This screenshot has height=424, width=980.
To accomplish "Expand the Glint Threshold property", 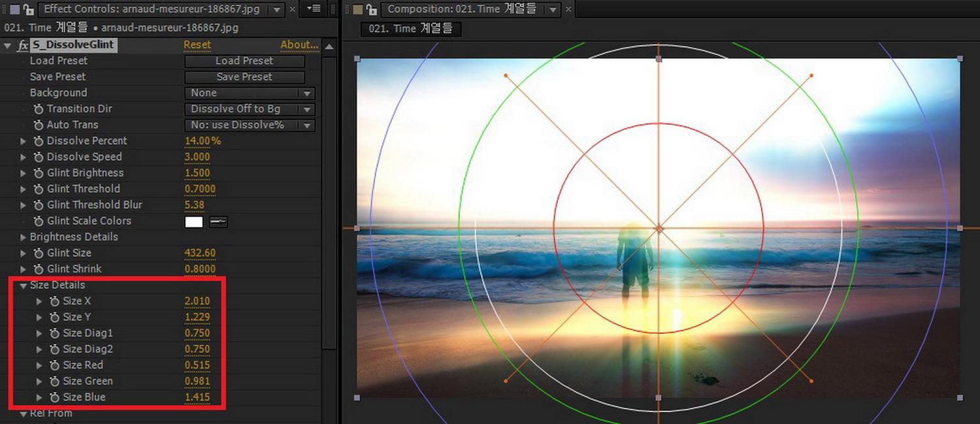I will pyautogui.click(x=24, y=189).
